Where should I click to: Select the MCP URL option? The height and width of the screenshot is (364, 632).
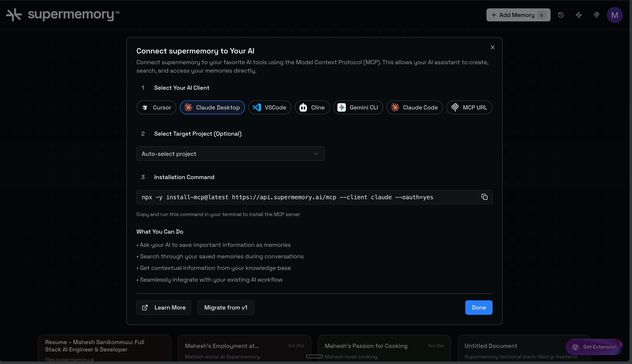469,108
